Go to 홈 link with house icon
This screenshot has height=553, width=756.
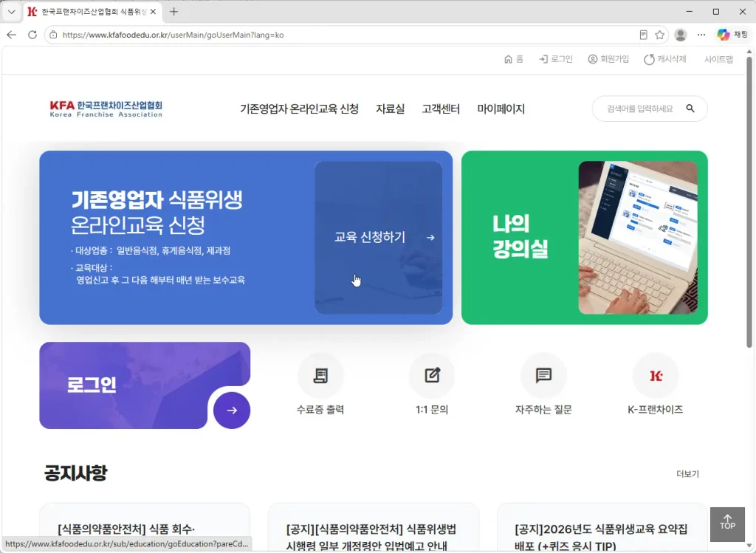pos(514,59)
